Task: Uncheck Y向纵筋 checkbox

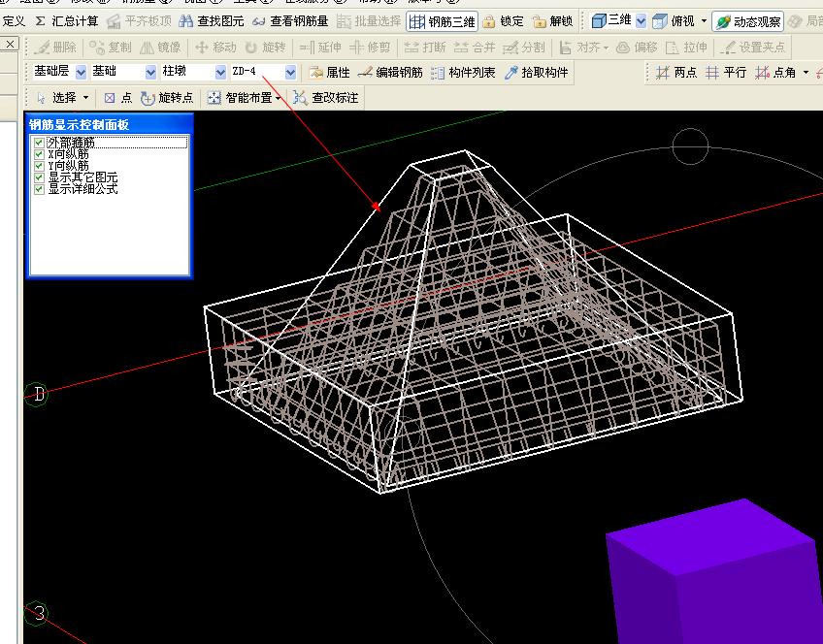Action: [38, 166]
